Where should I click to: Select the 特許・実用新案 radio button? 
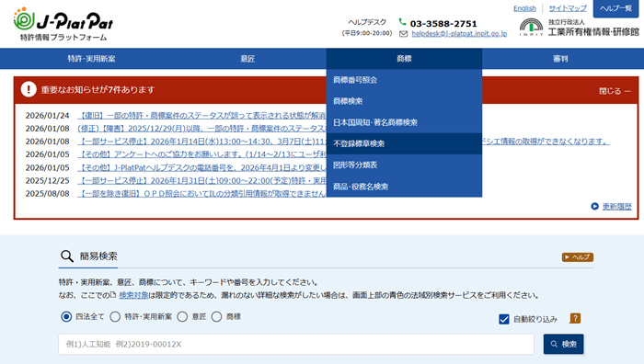pos(115,316)
